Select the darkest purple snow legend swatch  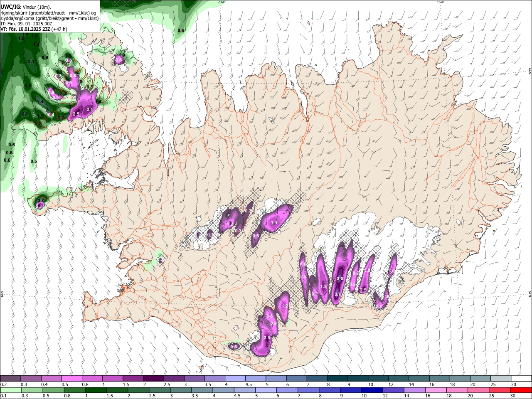click(153, 378)
